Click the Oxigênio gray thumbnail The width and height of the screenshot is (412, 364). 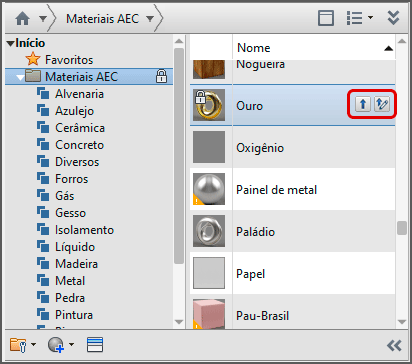(x=209, y=147)
